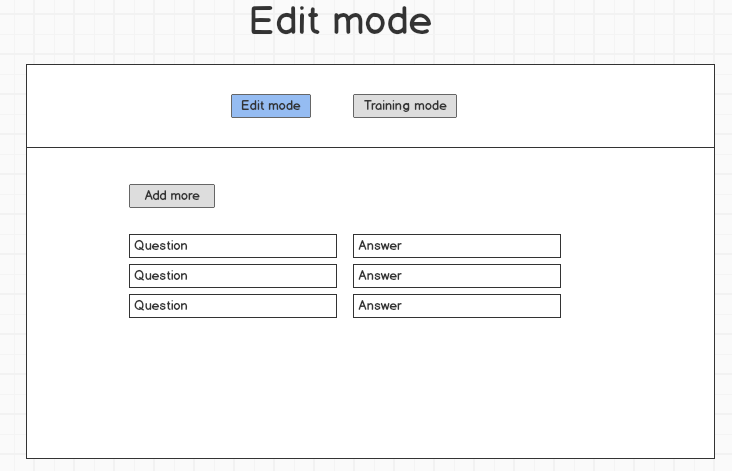Switch to Training mode
The image size is (732, 471).
click(x=404, y=106)
